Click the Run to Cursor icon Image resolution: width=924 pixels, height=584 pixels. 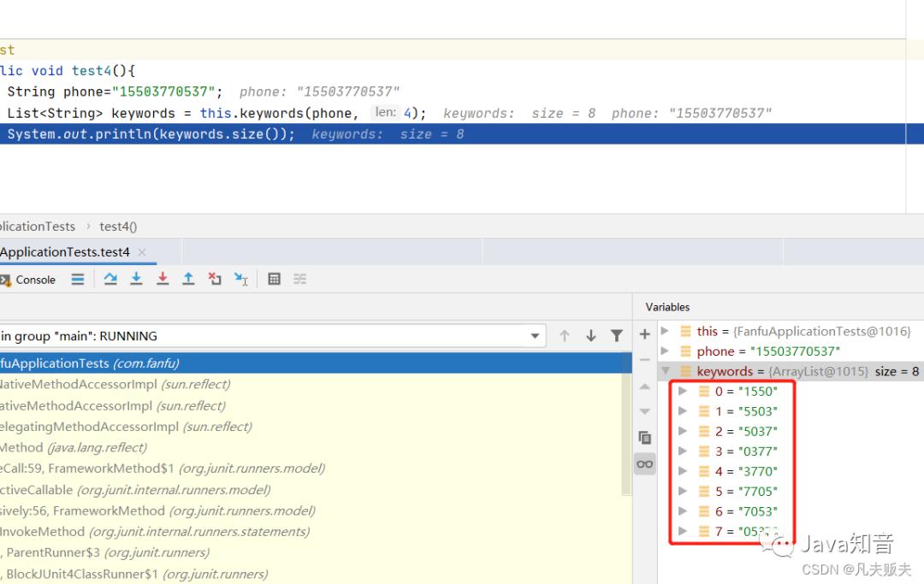pyautogui.click(x=240, y=279)
